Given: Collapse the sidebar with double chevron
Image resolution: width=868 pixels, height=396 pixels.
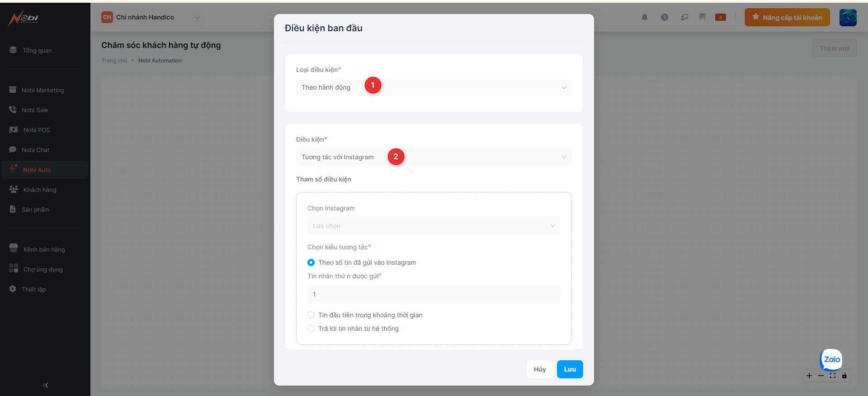Looking at the screenshot, I should coord(45,385).
